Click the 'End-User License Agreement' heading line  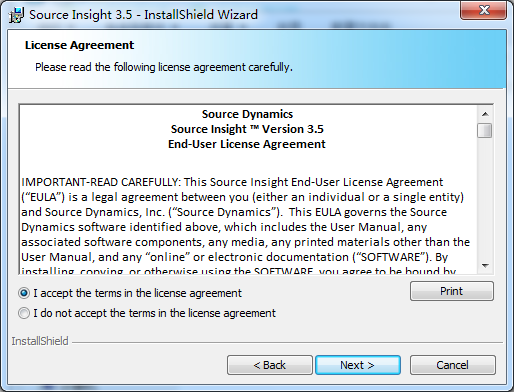247,144
